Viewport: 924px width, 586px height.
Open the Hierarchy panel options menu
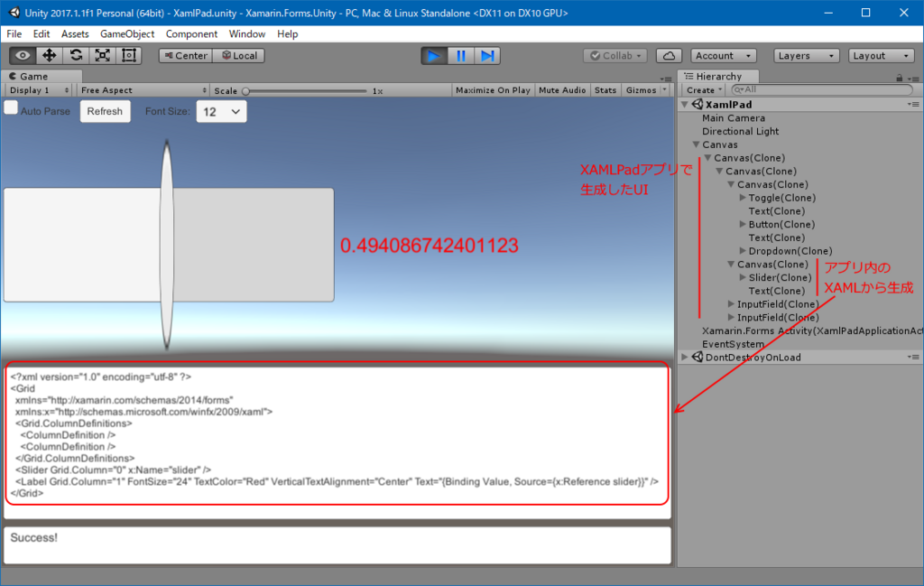[913, 78]
